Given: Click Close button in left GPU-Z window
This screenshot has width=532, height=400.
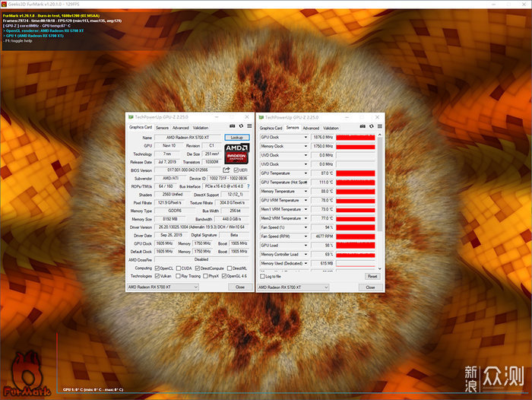Looking at the screenshot, I should click(240, 287).
